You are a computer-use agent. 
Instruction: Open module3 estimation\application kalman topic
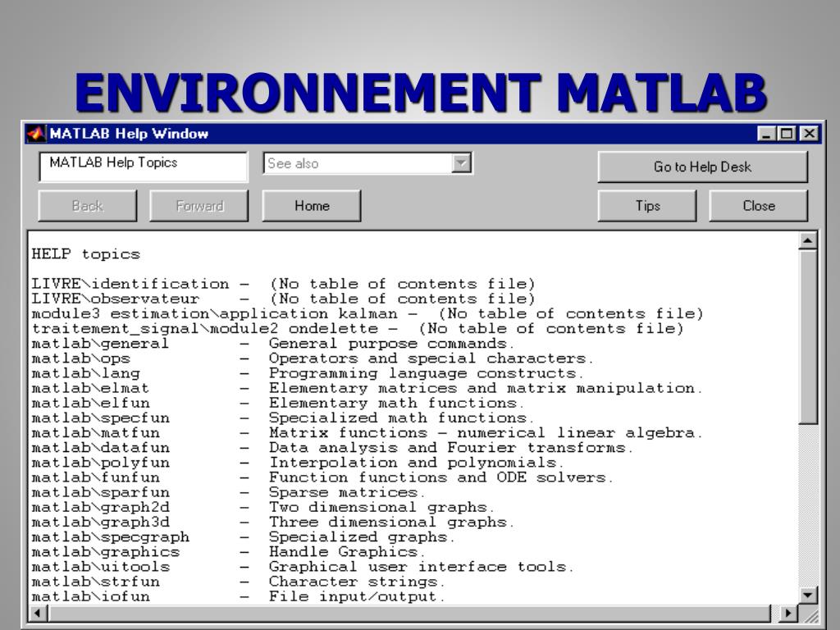214,314
